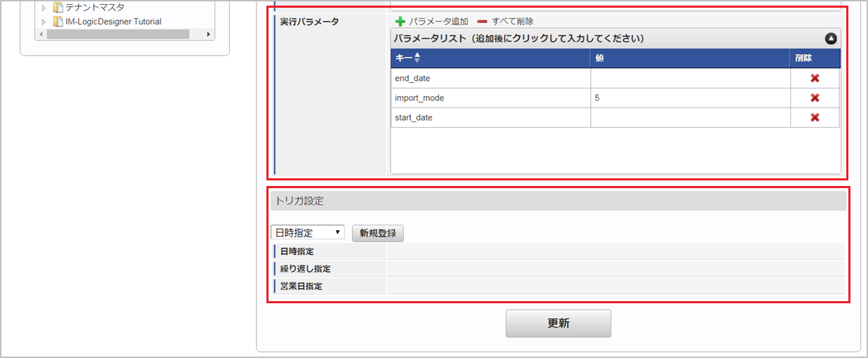Click the tree panel horizontal scrollbar thumb
This screenshot has width=868, height=358.
[x=118, y=34]
